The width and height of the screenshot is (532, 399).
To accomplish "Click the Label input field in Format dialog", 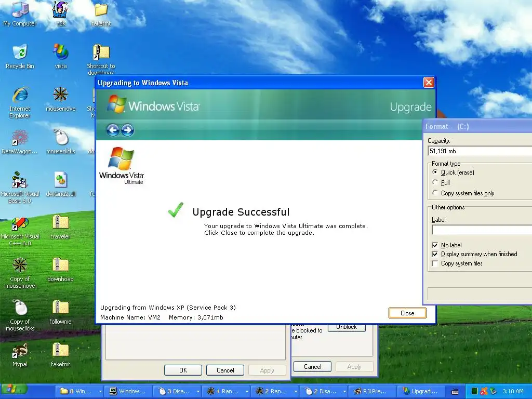I will point(482,230).
